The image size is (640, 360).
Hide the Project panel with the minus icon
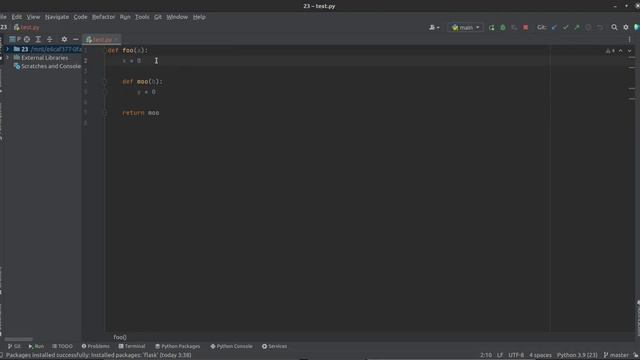[x=76, y=39]
